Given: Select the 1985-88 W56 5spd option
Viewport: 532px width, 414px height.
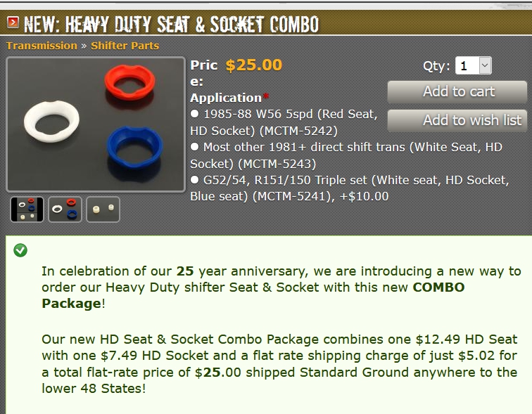Looking at the screenshot, I should click(x=194, y=114).
